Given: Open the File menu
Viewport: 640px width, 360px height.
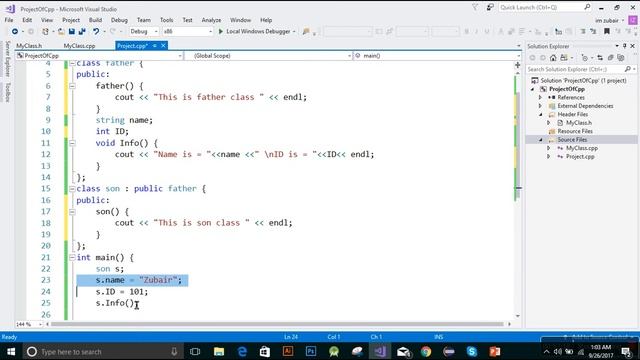Looking at the screenshot, I should pos(9,20).
